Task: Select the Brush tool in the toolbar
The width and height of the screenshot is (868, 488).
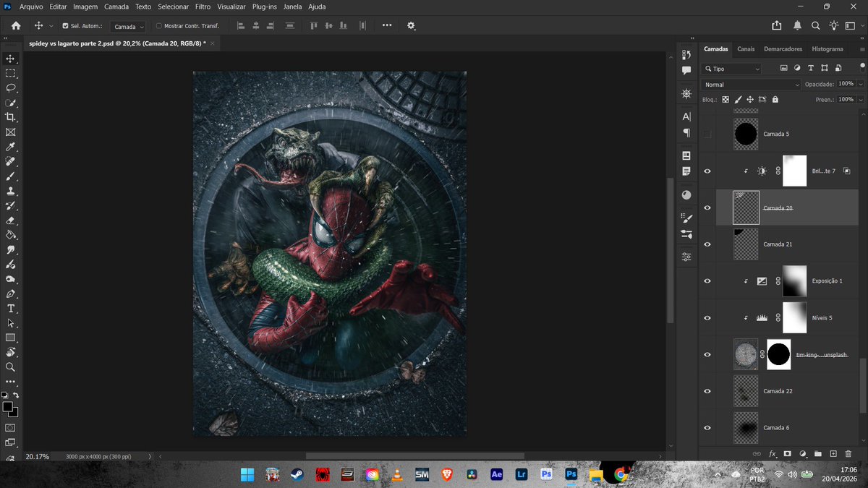Action: click(x=10, y=176)
